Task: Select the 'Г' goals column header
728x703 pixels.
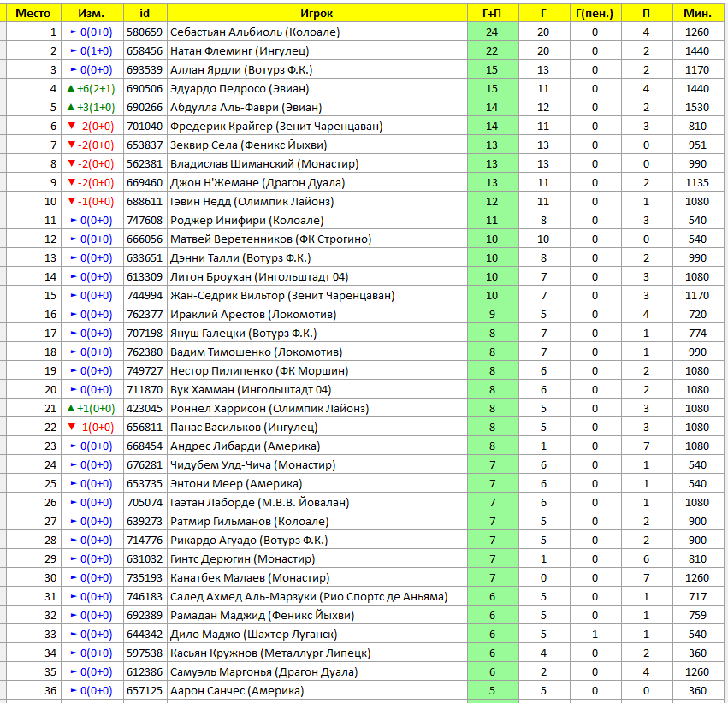Action: (x=544, y=13)
